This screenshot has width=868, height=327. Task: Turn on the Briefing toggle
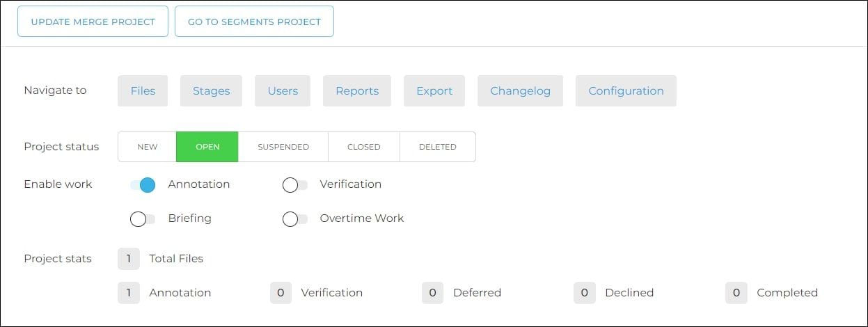143,219
